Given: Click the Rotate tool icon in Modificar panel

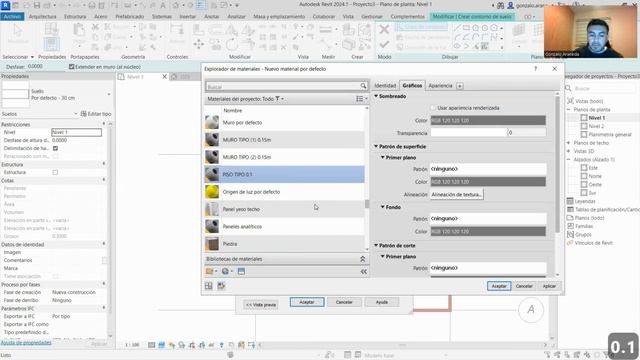Looking at the screenshot, I should tap(231, 44).
